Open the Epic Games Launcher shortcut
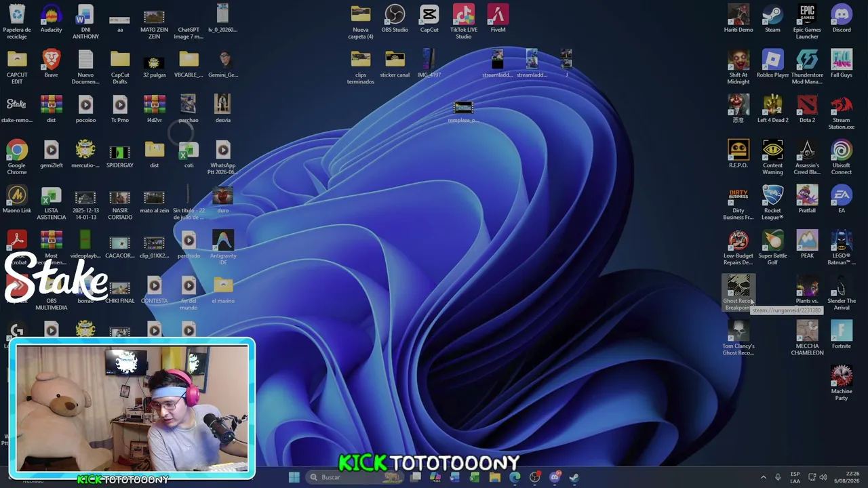Image resolution: width=868 pixels, height=488 pixels. click(x=807, y=21)
